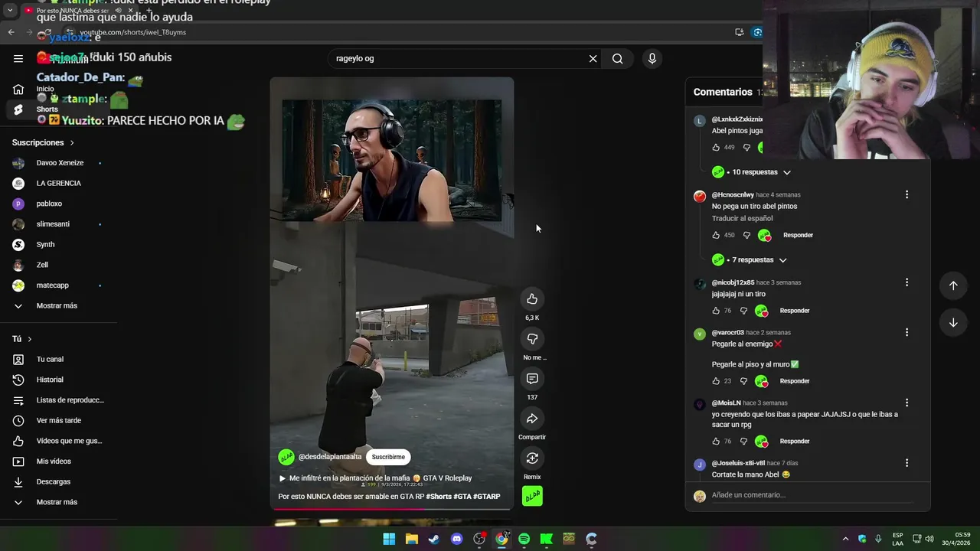Expand 'Mostrar más' under subscriptions
980x551 pixels.
point(57,306)
